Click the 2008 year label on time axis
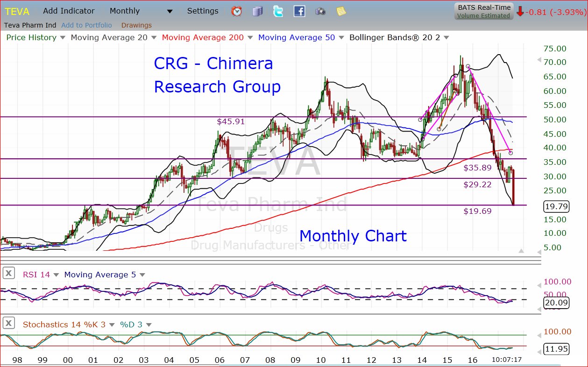This screenshot has width=588, height=367. pos(270,360)
